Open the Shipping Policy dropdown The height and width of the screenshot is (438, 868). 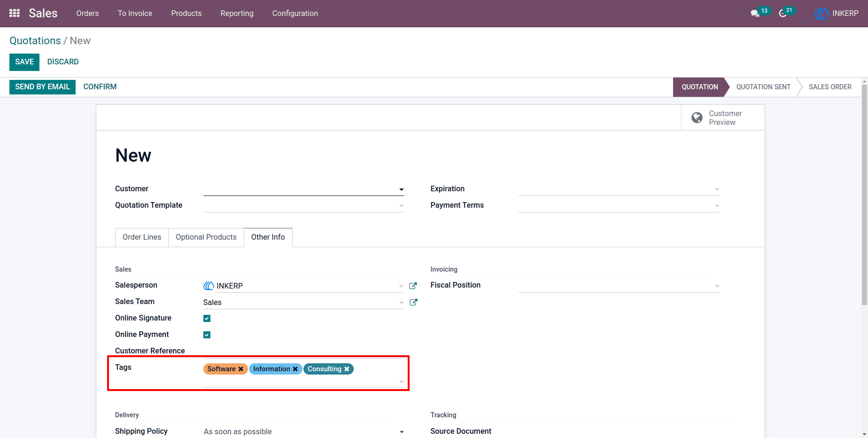(402, 432)
